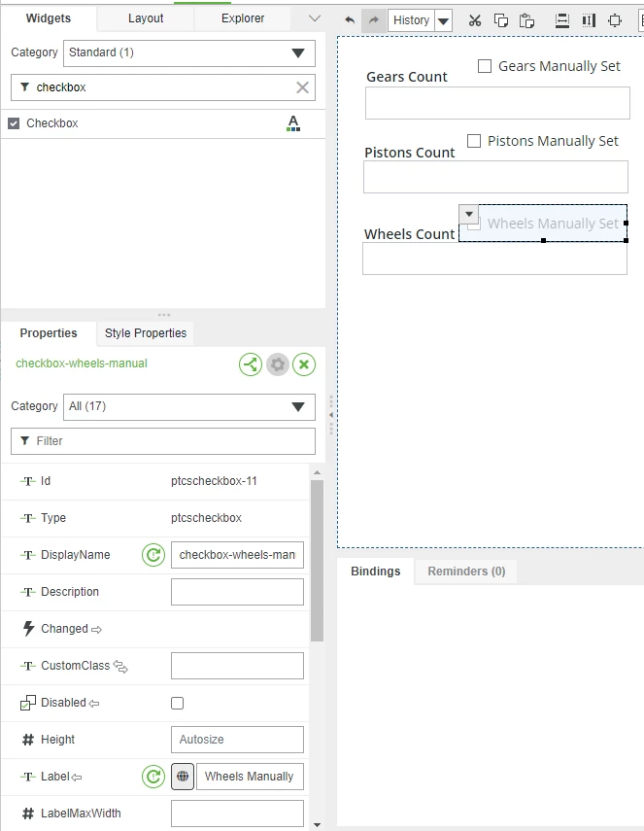This screenshot has height=831, width=644.
Task: Toggle the Gears Manually Set checkbox
Action: click(485, 66)
